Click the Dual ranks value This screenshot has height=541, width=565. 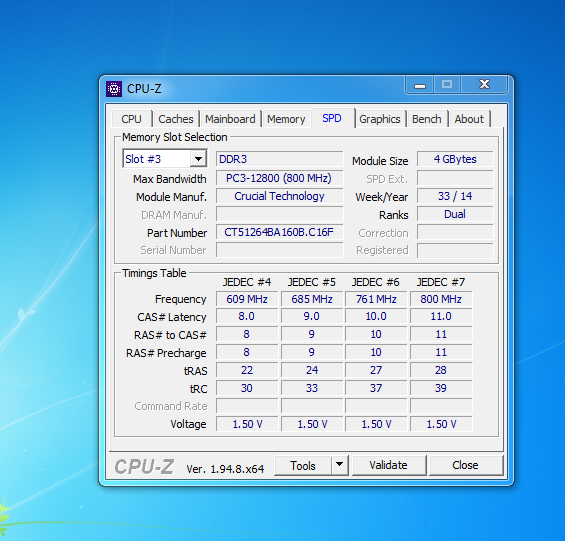pyautogui.click(x=455, y=214)
